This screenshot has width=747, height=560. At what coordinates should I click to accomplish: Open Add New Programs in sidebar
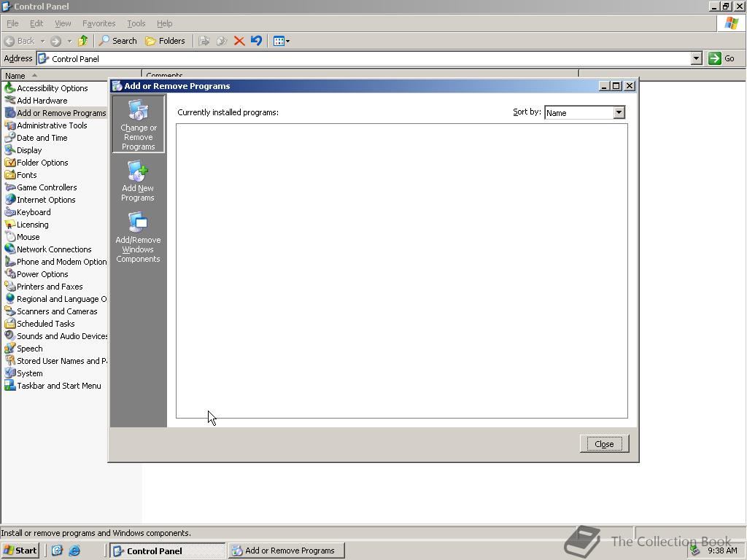tap(138, 182)
